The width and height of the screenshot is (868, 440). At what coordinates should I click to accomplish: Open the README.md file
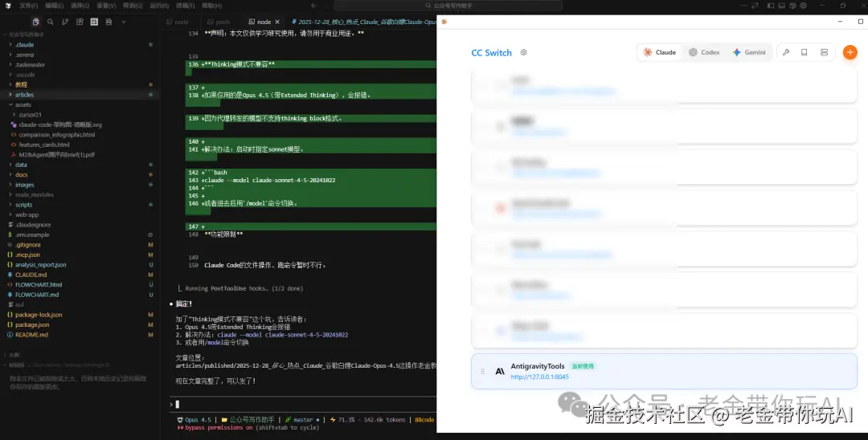[x=31, y=335]
